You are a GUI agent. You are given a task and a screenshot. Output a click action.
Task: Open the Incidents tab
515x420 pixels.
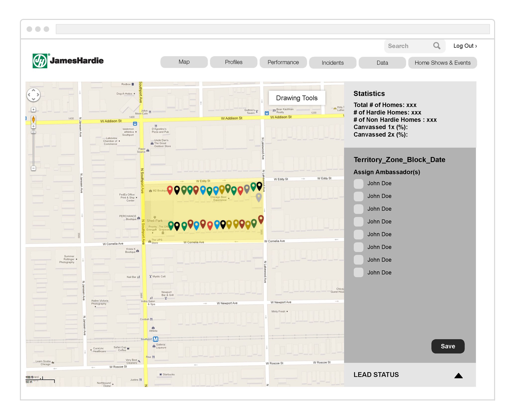coord(333,63)
